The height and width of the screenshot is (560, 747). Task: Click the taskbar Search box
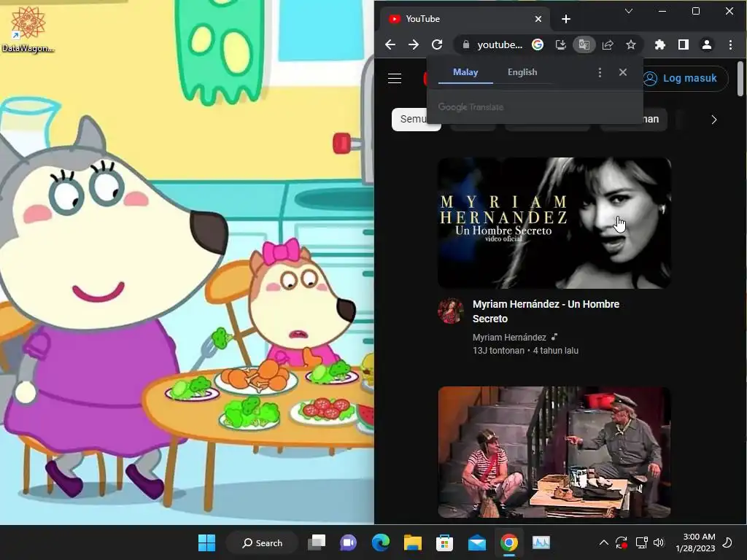pyautogui.click(x=263, y=542)
